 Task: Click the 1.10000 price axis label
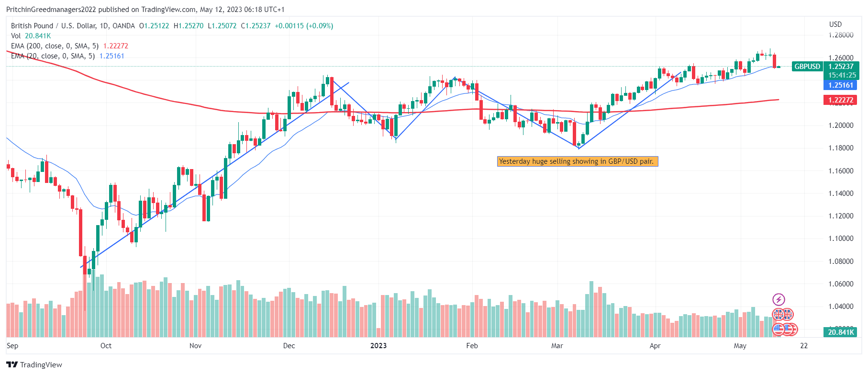pyautogui.click(x=841, y=239)
